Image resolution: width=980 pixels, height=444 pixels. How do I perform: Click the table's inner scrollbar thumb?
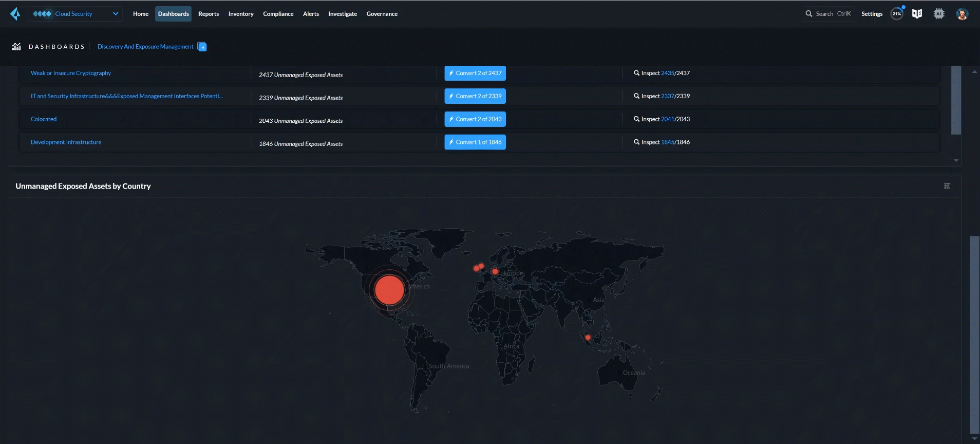click(x=956, y=100)
